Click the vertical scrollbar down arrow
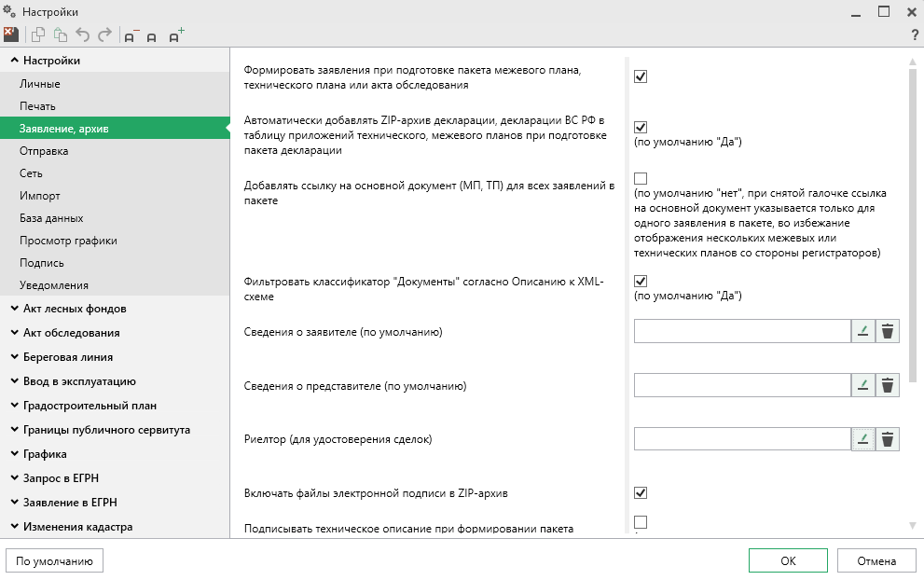Image resolution: width=924 pixels, height=580 pixels. pyautogui.click(x=913, y=526)
